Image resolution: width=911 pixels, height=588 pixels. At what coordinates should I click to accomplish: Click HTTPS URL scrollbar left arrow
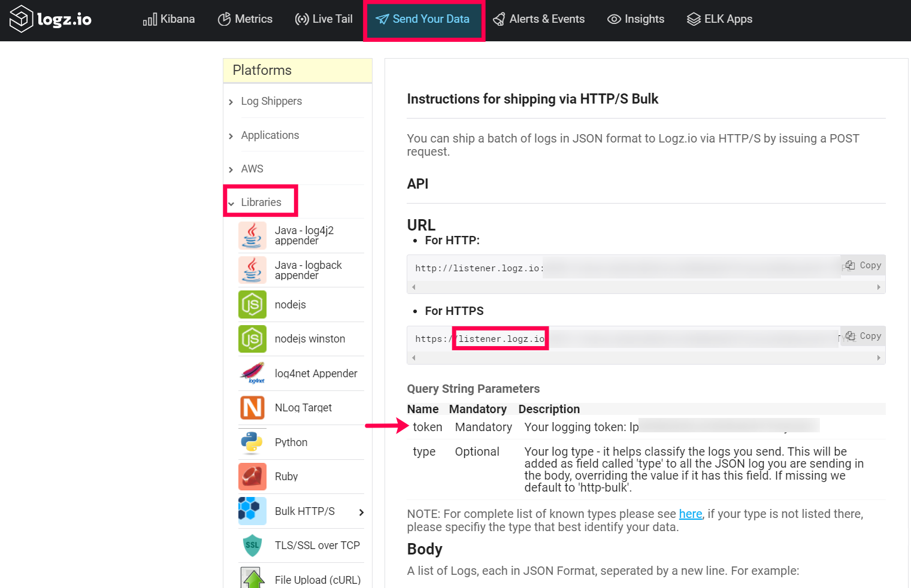pos(413,358)
